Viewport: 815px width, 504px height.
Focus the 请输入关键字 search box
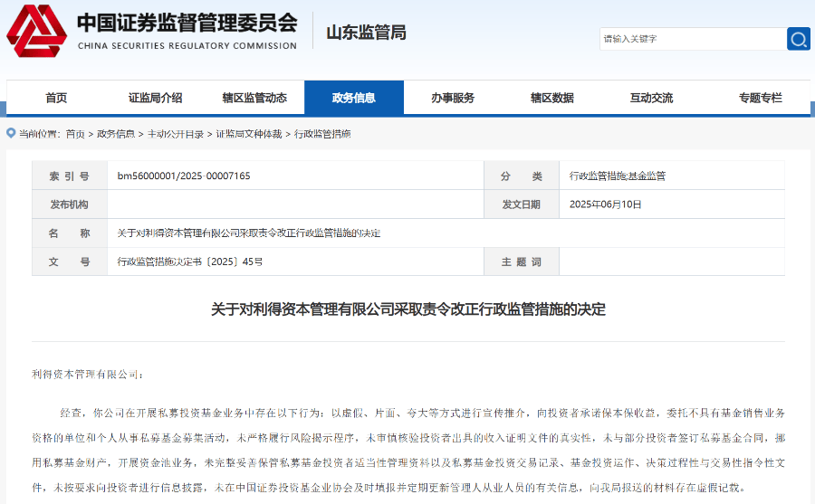(x=692, y=39)
